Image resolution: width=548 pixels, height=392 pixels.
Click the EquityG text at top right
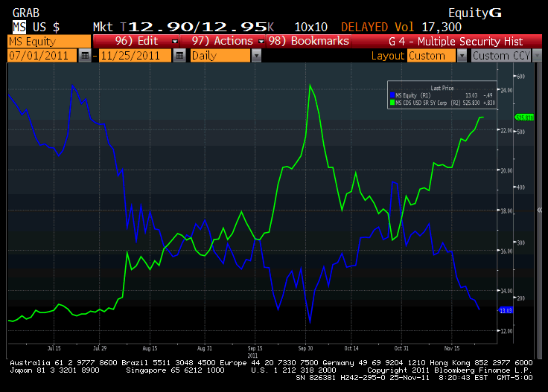(x=475, y=13)
